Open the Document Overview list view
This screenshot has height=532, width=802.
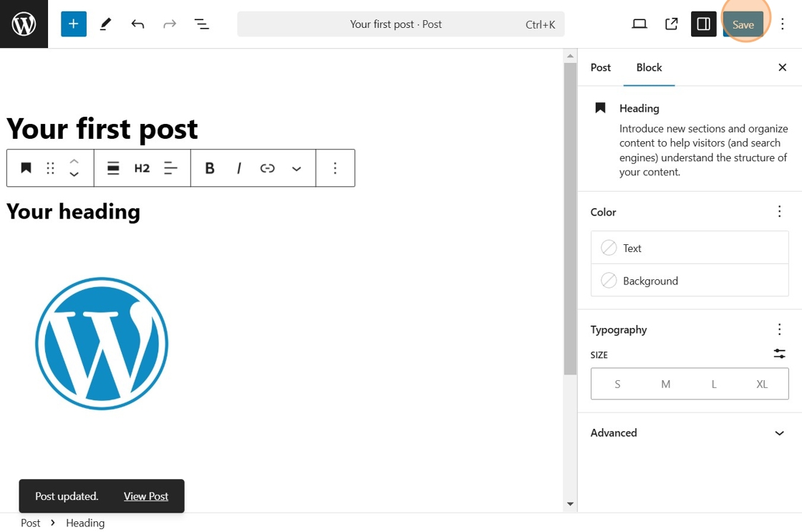pos(201,24)
